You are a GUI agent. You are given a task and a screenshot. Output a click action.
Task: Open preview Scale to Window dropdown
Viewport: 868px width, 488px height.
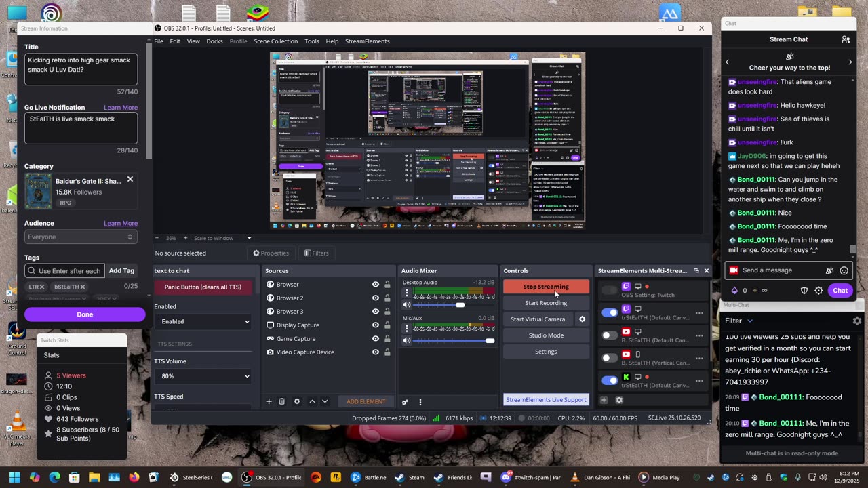222,238
